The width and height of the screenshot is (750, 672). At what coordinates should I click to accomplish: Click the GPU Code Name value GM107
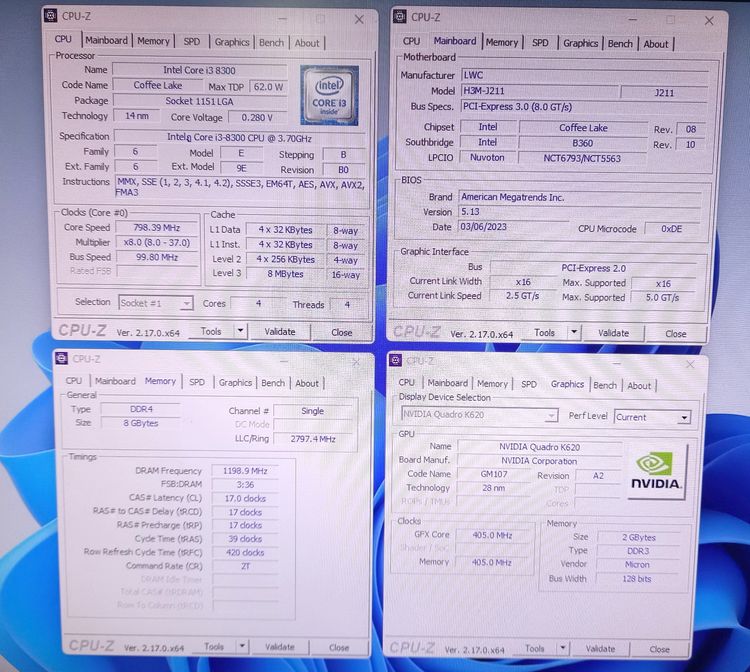coord(494,474)
